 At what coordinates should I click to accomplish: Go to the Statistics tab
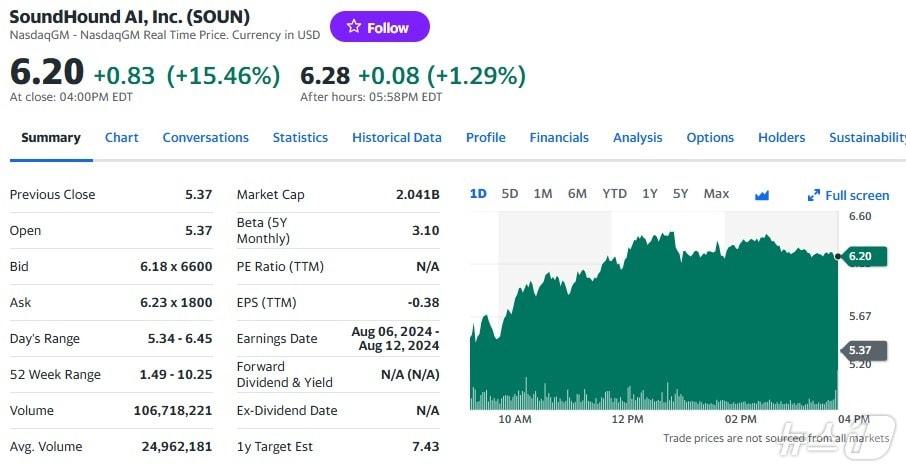(300, 138)
